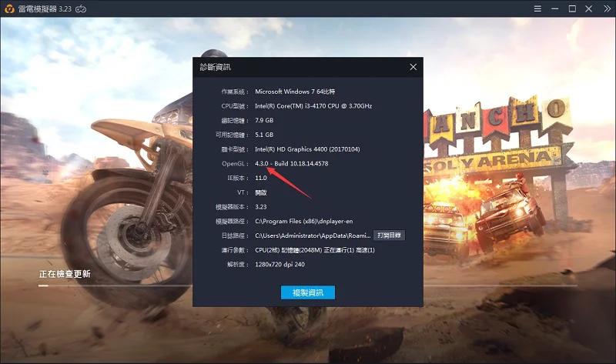
Task: Click the gamepad icon beside version 3.23
Action: point(81,8)
